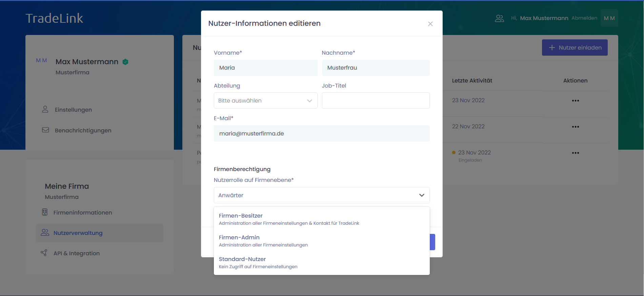This screenshot has width=644, height=296.
Task: Click into the Job-Titel field
Action: click(x=376, y=100)
